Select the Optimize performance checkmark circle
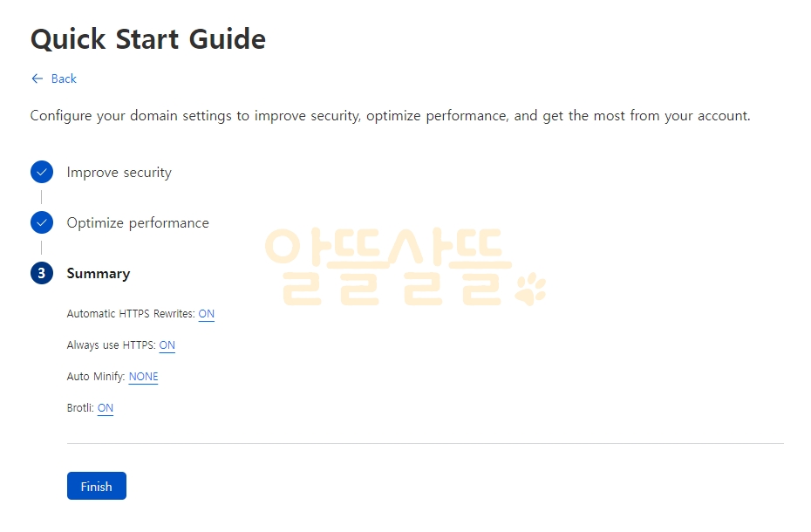The image size is (811, 532). click(42, 222)
